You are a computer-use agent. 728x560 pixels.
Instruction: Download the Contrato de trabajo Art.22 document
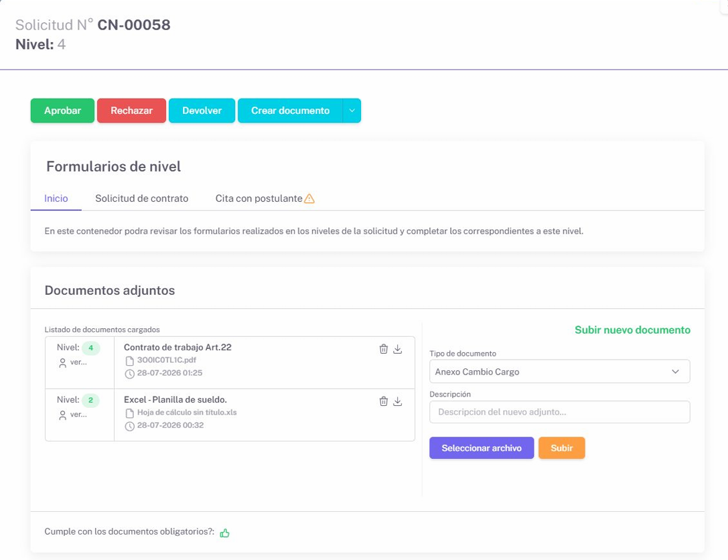[x=397, y=349]
